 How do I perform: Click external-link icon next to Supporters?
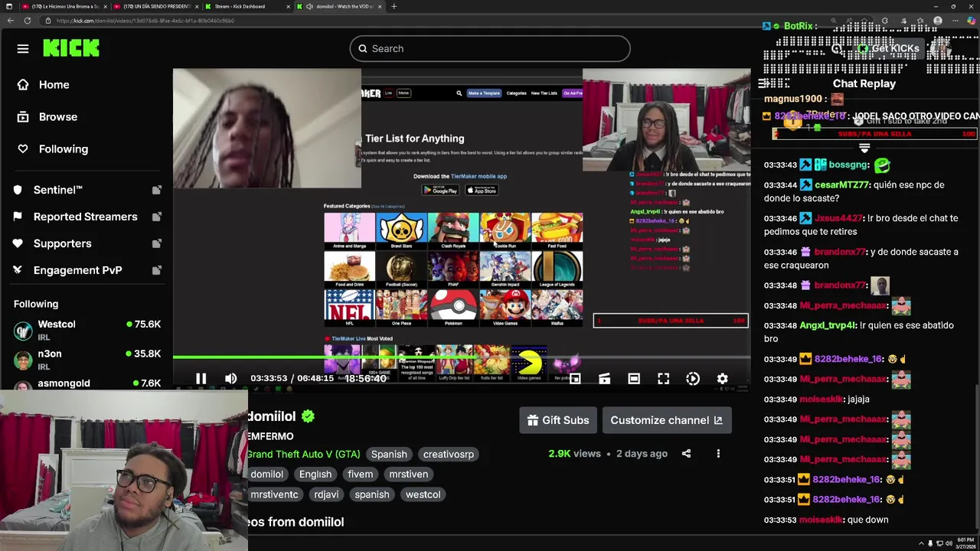click(156, 243)
